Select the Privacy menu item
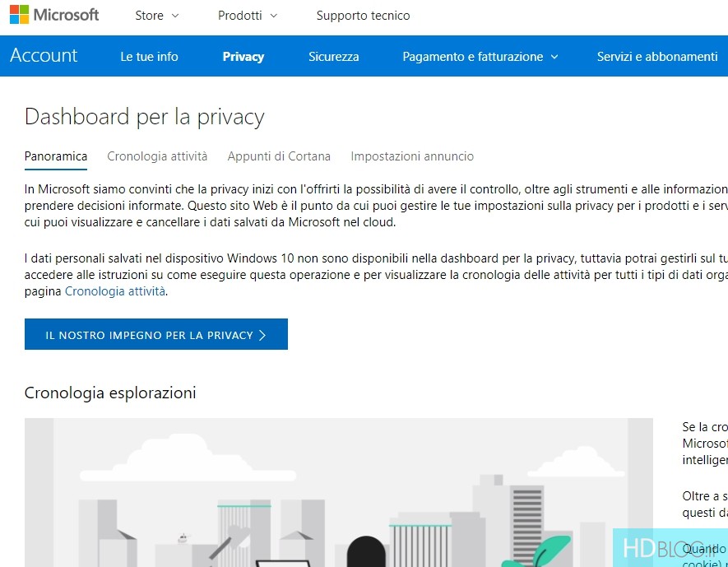This screenshot has height=567, width=728. pos(243,57)
